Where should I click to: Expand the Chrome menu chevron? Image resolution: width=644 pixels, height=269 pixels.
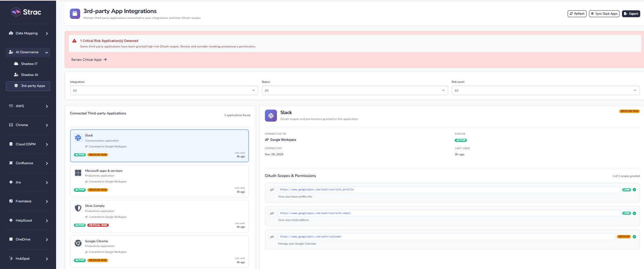47,125
